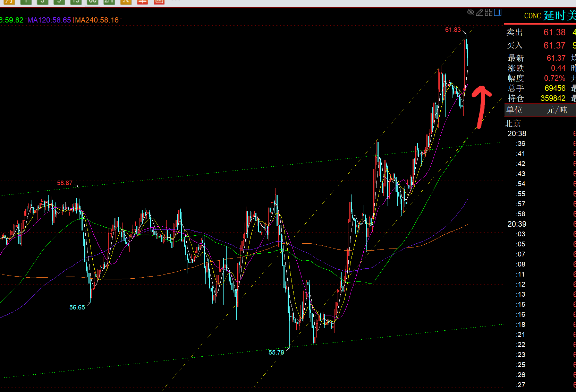The height and width of the screenshot is (392, 576).
Task: Click the 买入 buy price 61.37
Action: click(x=554, y=45)
